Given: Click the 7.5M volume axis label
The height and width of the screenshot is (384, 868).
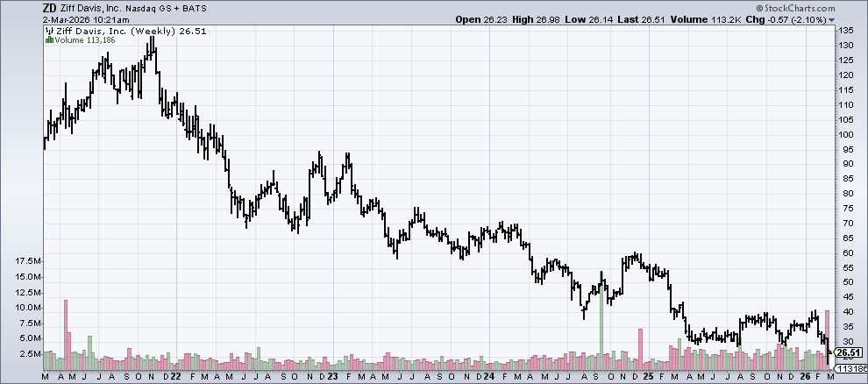Looking at the screenshot, I should [x=32, y=324].
